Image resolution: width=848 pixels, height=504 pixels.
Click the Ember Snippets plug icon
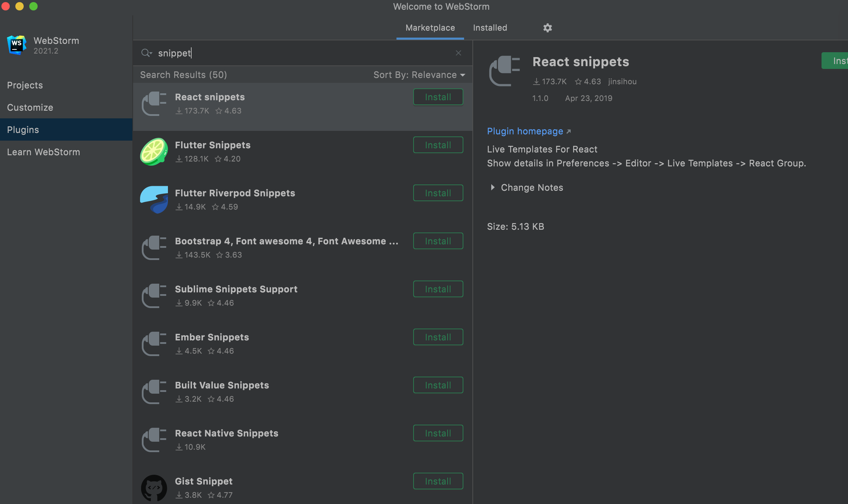pyautogui.click(x=154, y=344)
